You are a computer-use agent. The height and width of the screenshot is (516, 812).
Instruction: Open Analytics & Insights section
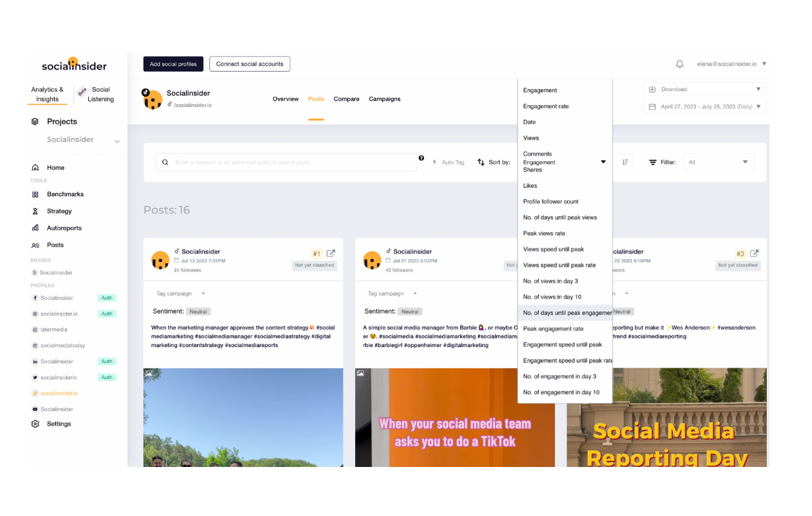(x=48, y=94)
